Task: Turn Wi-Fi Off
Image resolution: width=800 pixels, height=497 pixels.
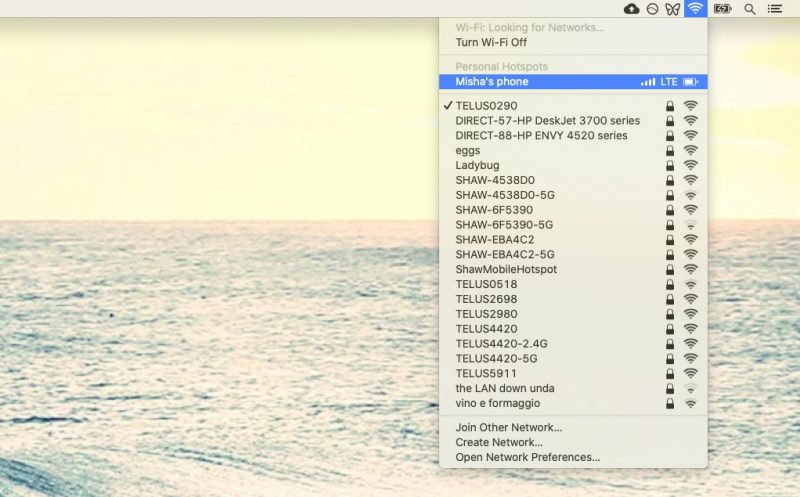Action: pos(573,42)
